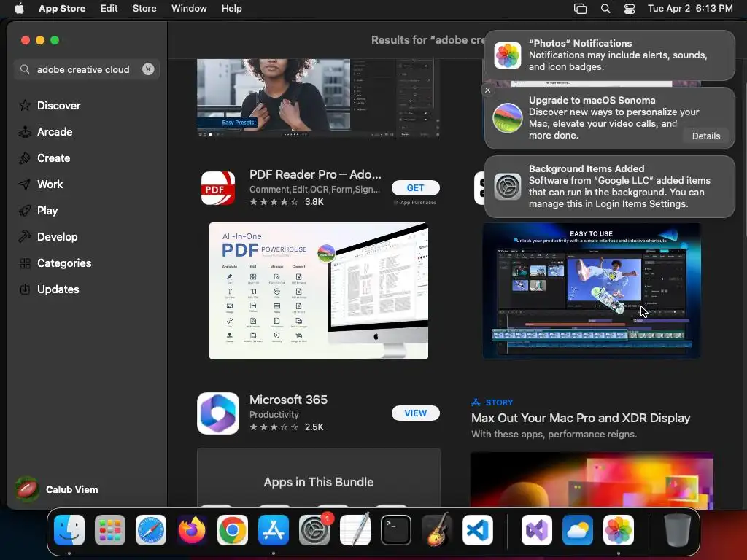Viewport: 747px width, 560px height.
Task: Launch GarageBand from the Dock
Action: point(437,530)
